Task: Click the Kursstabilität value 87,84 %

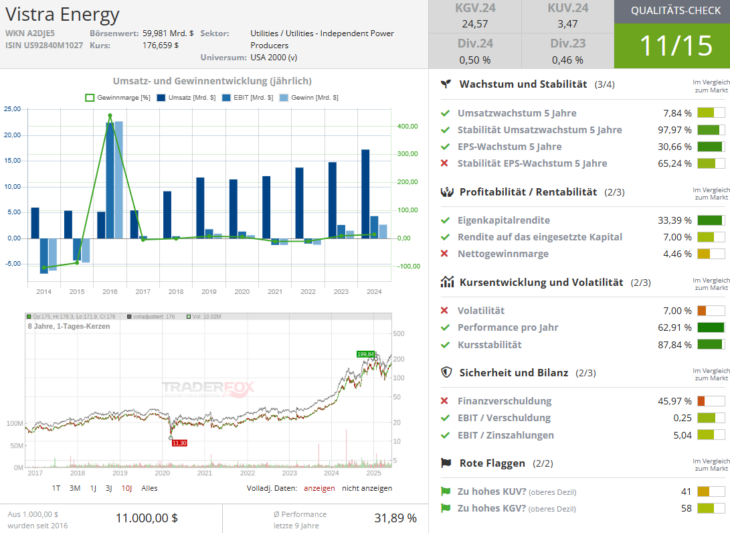Action: (x=675, y=344)
